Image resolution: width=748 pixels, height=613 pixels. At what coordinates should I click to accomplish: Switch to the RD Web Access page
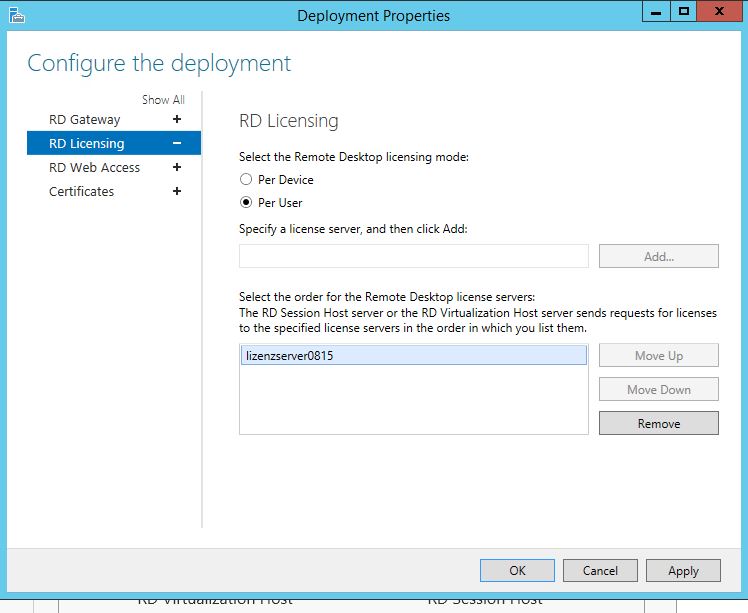(94, 167)
